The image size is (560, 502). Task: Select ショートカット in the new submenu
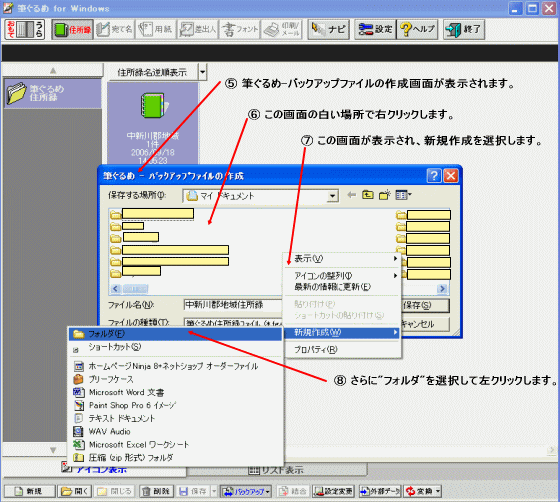pos(175,347)
